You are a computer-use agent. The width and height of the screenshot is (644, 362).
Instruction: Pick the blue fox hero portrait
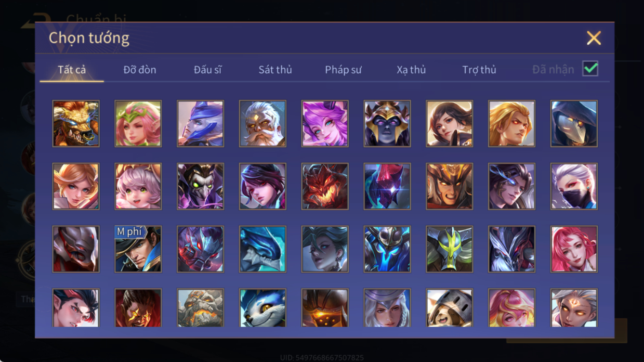click(x=262, y=308)
